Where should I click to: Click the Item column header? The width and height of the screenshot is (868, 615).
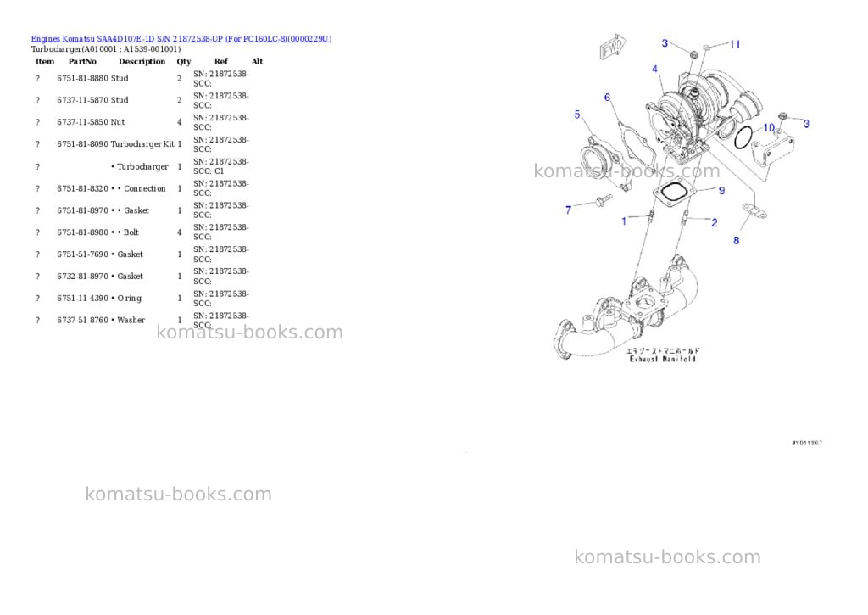click(x=45, y=61)
